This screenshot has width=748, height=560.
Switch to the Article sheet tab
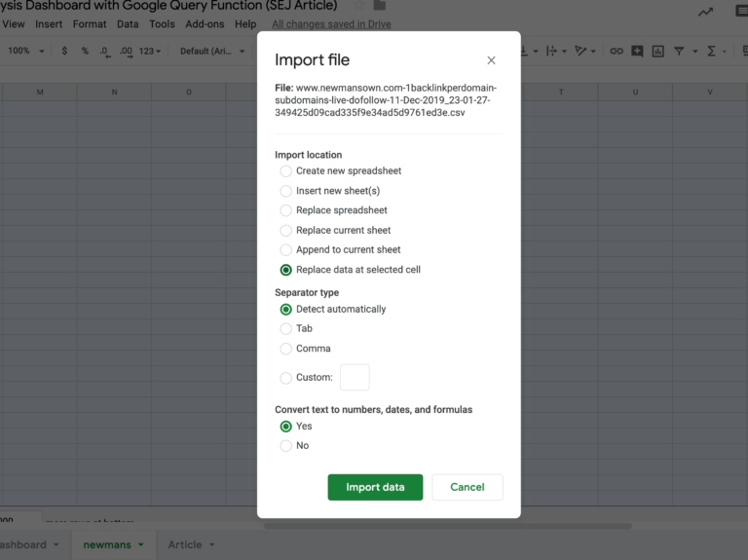click(184, 545)
